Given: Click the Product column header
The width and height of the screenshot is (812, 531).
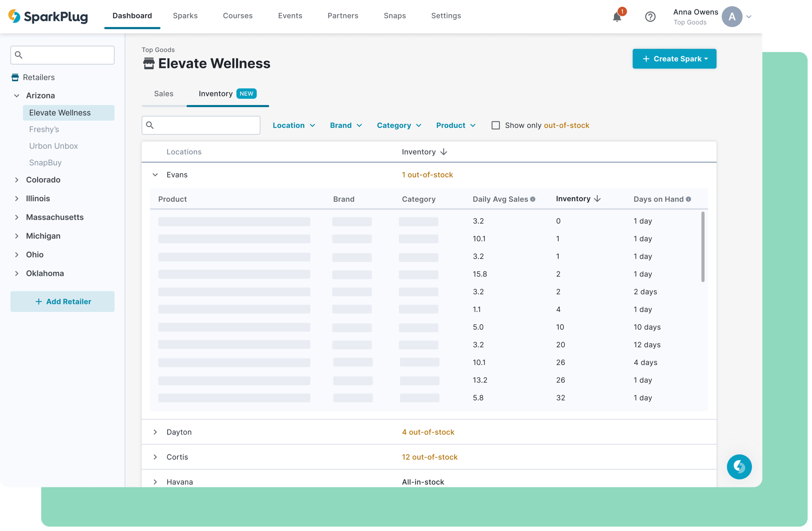Looking at the screenshot, I should pos(173,199).
